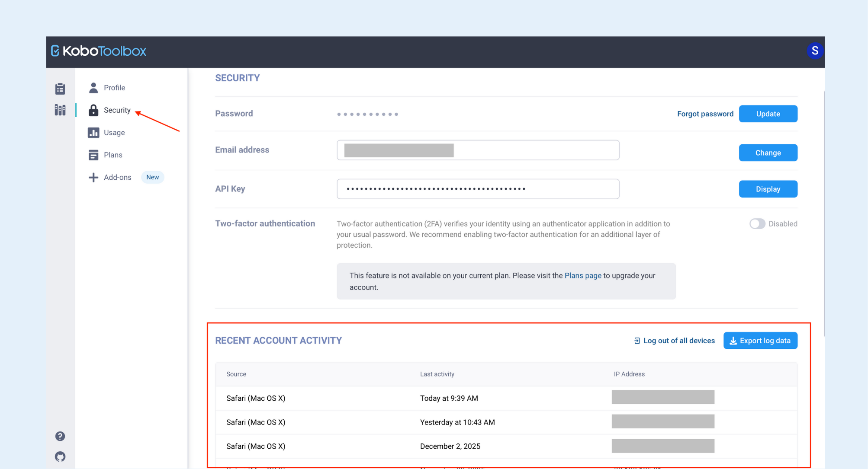Open the Plans section
868x469 pixels.
113,155
